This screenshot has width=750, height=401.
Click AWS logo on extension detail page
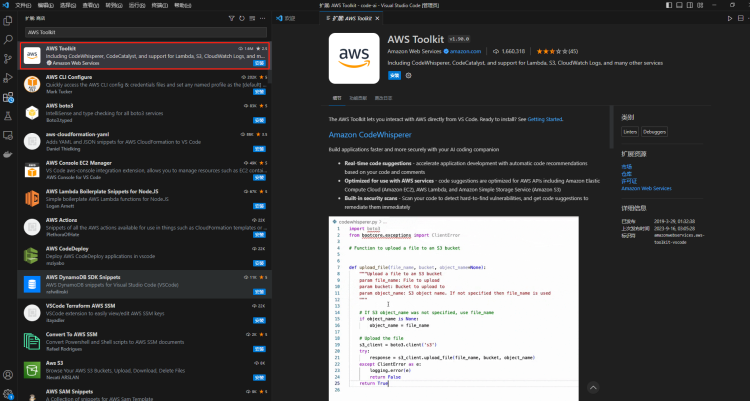click(x=354, y=58)
